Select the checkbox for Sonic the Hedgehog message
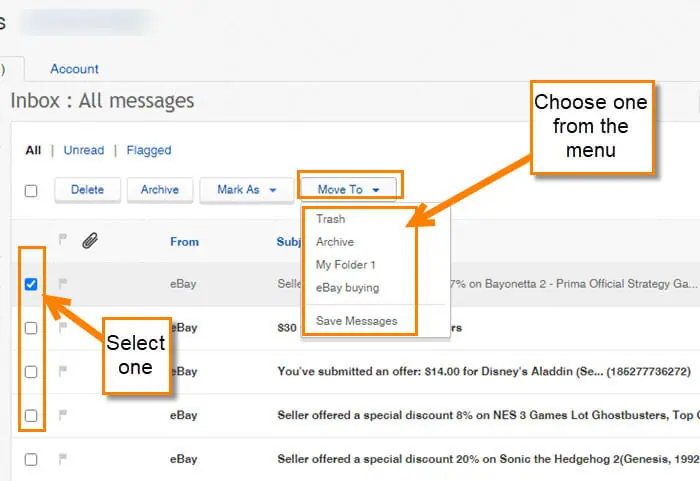This screenshot has height=481, width=700. pyautogui.click(x=31, y=460)
